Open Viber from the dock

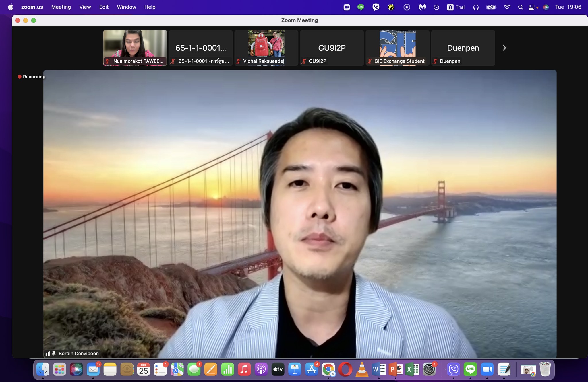(x=454, y=369)
